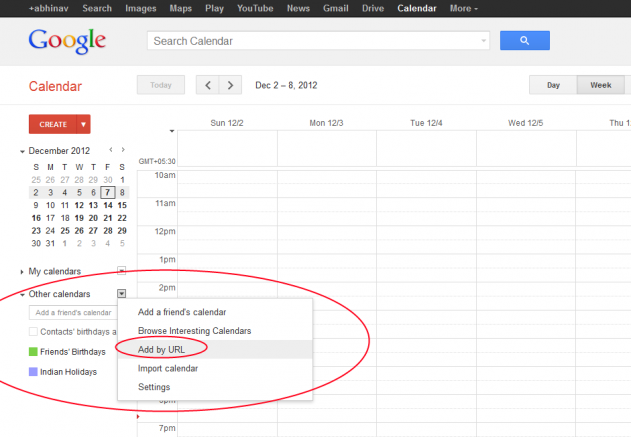This screenshot has width=631, height=437.
Task: Open My calendars options dropdown
Action: (121, 271)
